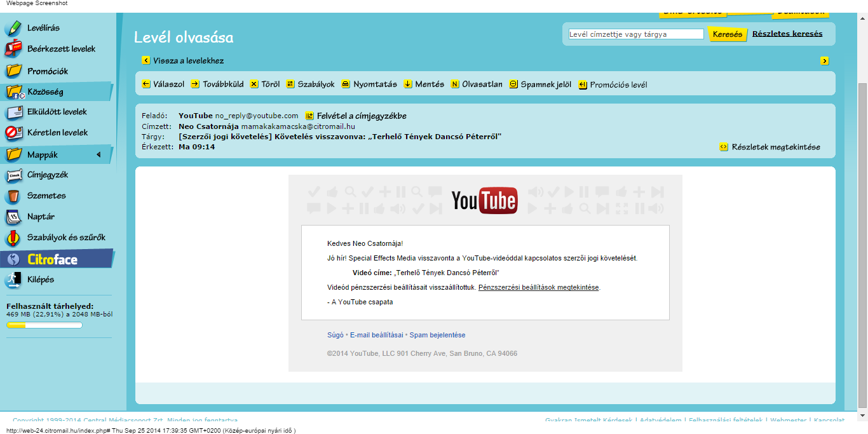Viewport: 868px width, 434px height.
Task: Click the Vissza a levelekhez back arrow
Action: 146,61
